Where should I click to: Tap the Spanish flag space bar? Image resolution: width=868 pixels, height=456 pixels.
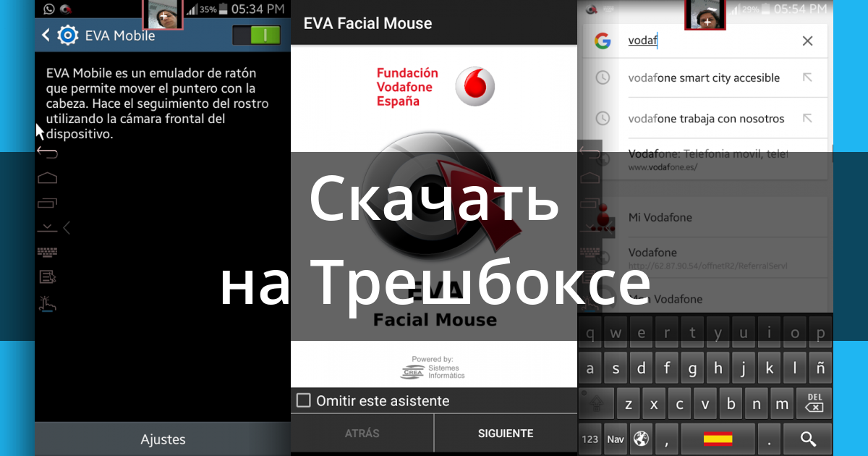click(x=718, y=439)
